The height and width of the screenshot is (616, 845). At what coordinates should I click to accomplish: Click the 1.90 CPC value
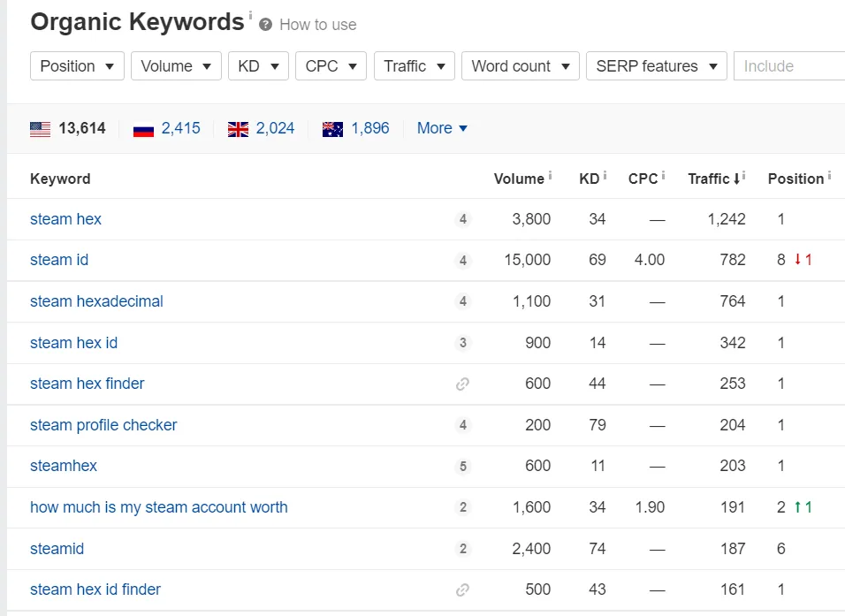pyautogui.click(x=650, y=507)
